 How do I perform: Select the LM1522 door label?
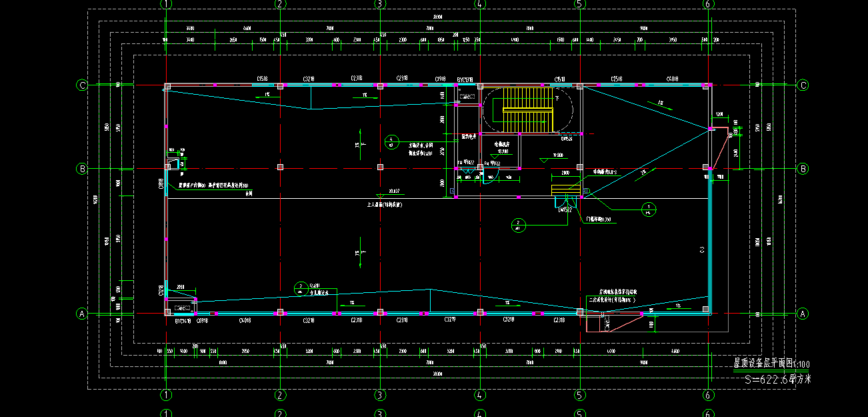565,210
